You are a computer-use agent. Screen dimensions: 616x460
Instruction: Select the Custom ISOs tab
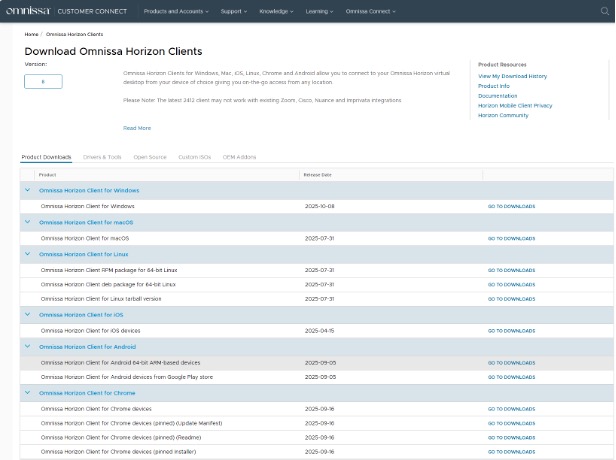(x=194, y=157)
